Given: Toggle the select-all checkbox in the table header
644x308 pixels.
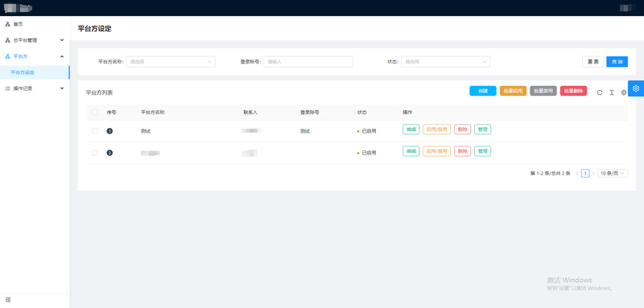Looking at the screenshot, I should 95,112.
